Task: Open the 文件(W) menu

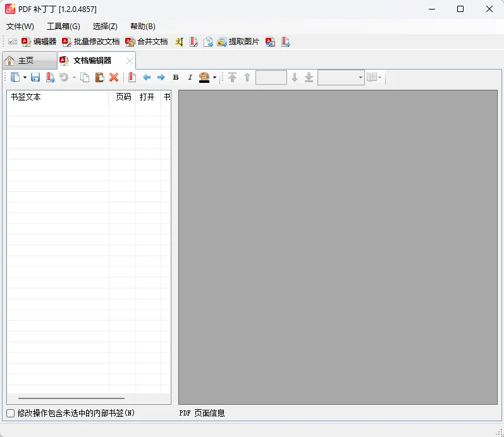Action: coord(20,27)
